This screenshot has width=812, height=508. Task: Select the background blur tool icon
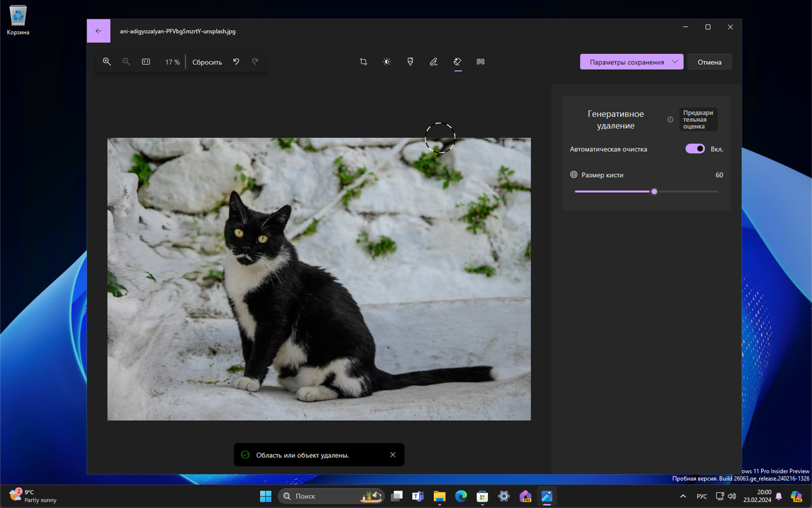pyautogui.click(x=480, y=62)
